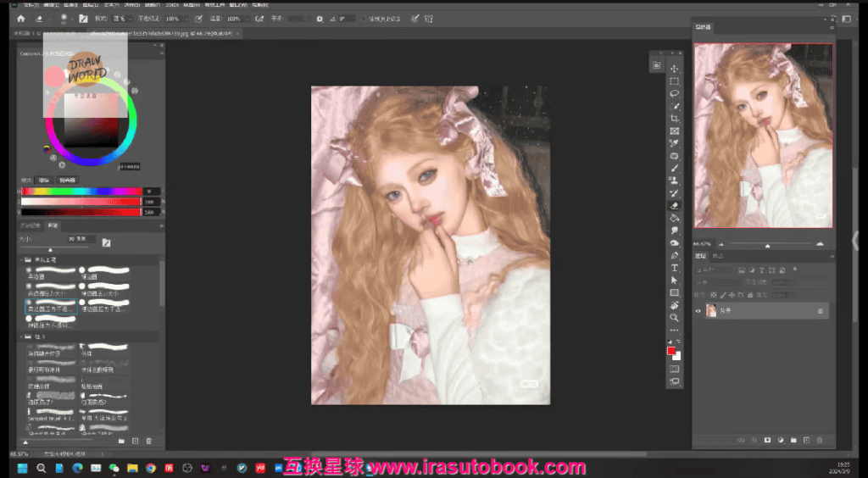
Task: Enable Erase to History checkbox
Action: tap(364, 19)
